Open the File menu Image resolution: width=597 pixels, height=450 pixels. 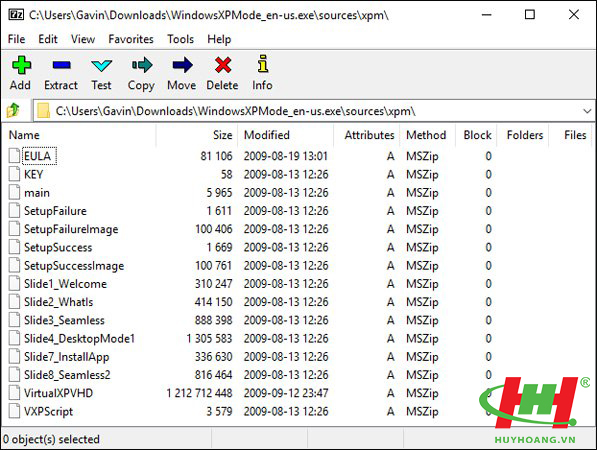pos(16,39)
